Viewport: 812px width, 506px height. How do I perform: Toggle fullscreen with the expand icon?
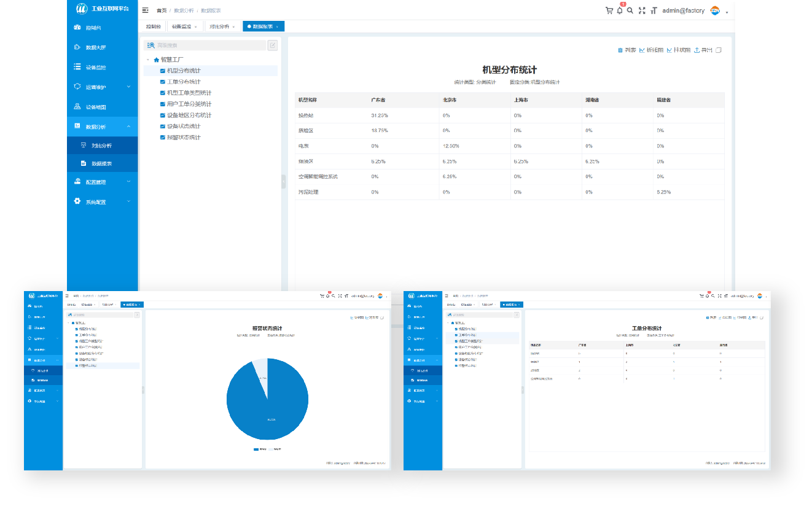coord(642,10)
